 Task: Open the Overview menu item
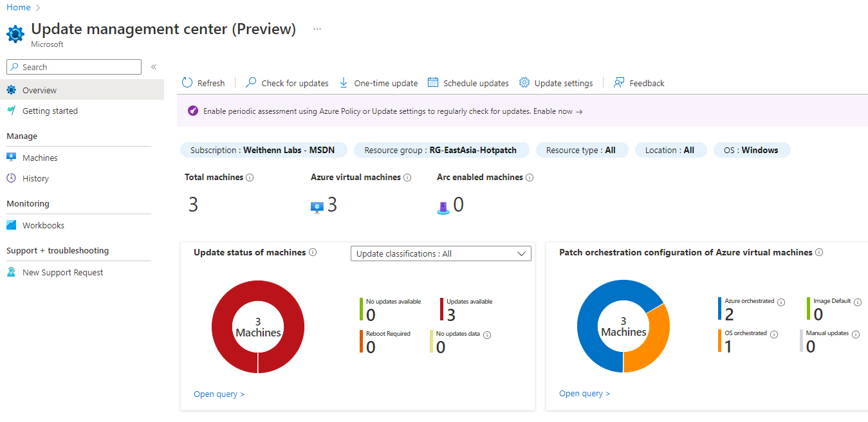(82, 90)
